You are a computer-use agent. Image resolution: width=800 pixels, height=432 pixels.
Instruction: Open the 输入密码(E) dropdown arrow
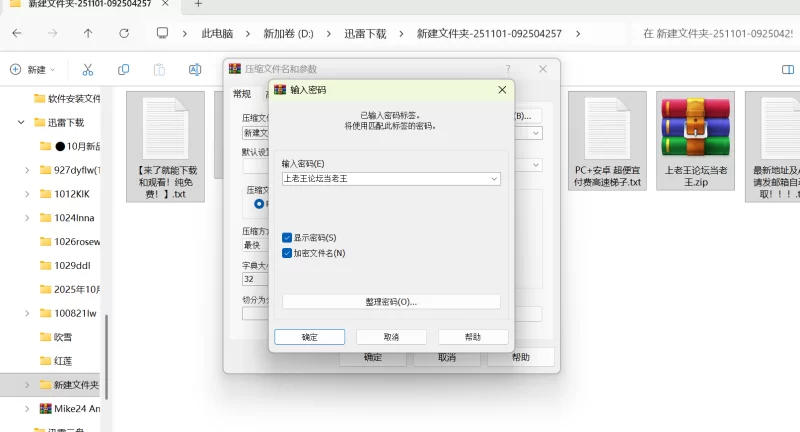[x=494, y=179]
